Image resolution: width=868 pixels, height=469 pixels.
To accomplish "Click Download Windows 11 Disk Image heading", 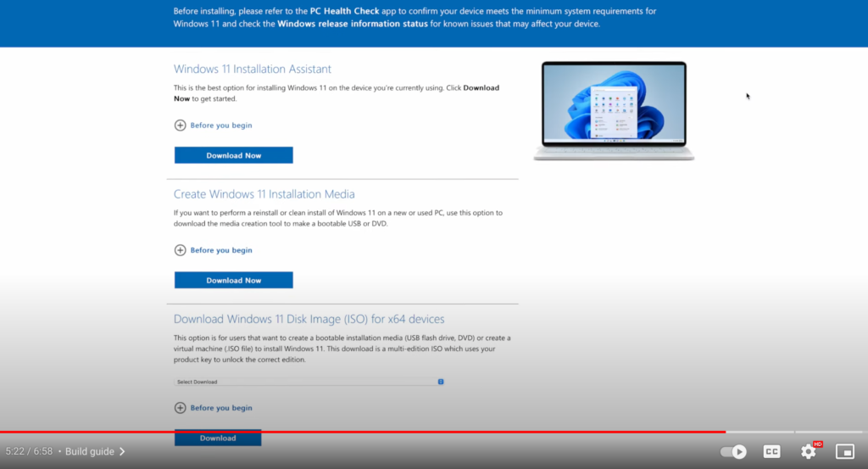I will click(309, 319).
